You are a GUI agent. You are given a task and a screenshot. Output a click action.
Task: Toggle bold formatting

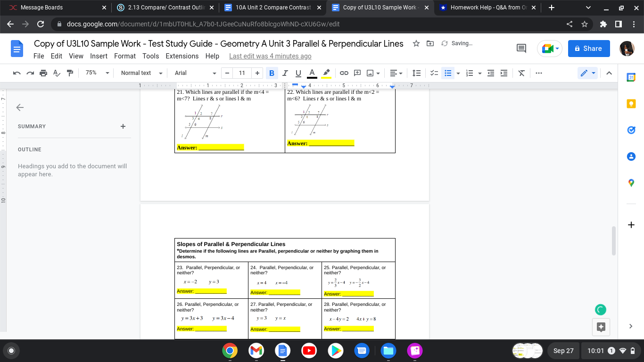272,73
